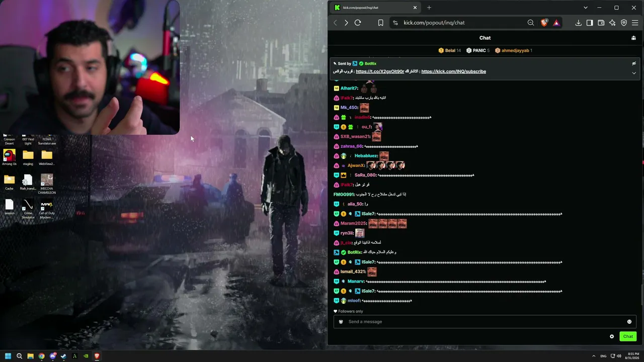Screen dimensions: 644x362
Task: Click the shield icon in message box
Action: [x=341, y=322]
